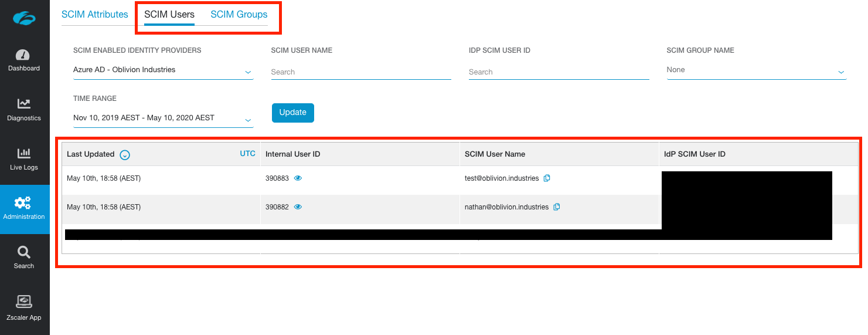View details for internal user 390883

tap(298, 178)
